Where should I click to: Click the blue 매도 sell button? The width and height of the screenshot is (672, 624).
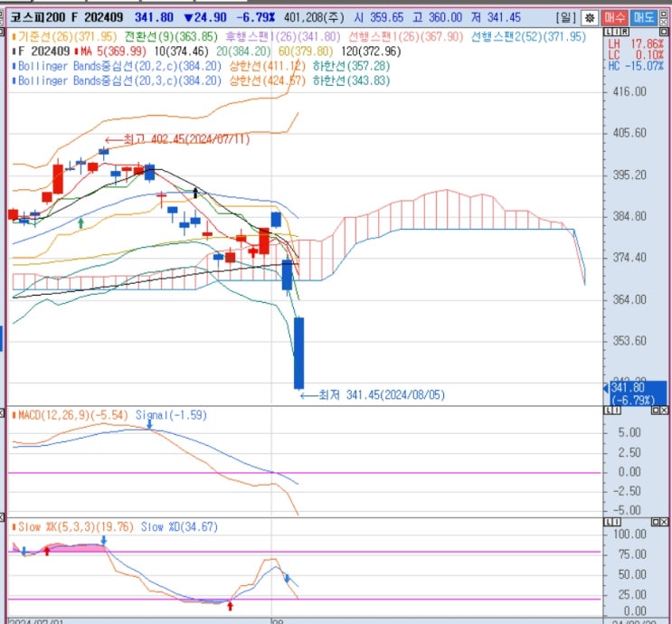click(x=644, y=17)
